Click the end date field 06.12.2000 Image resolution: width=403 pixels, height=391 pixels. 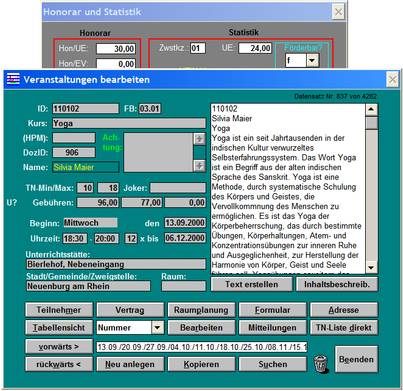pos(185,239)
